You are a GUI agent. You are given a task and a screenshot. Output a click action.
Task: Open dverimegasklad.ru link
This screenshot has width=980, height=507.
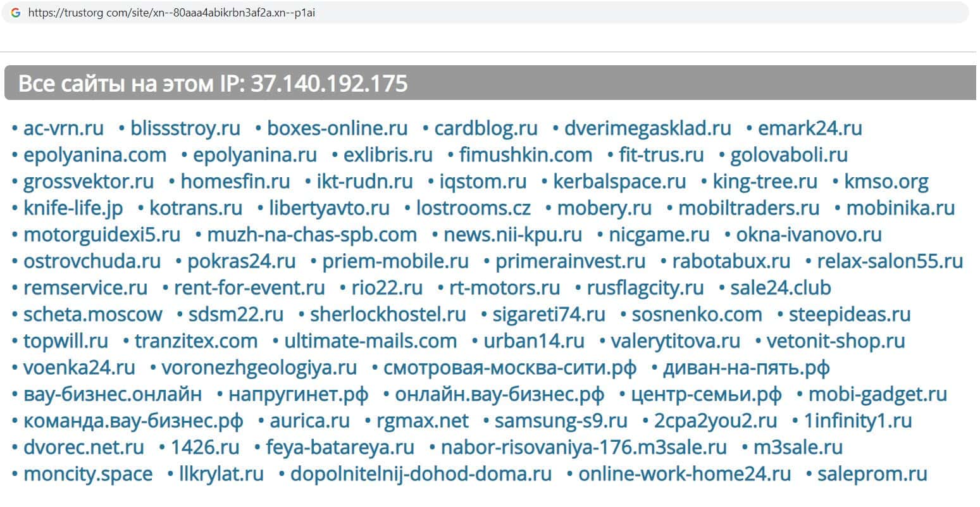648,128
